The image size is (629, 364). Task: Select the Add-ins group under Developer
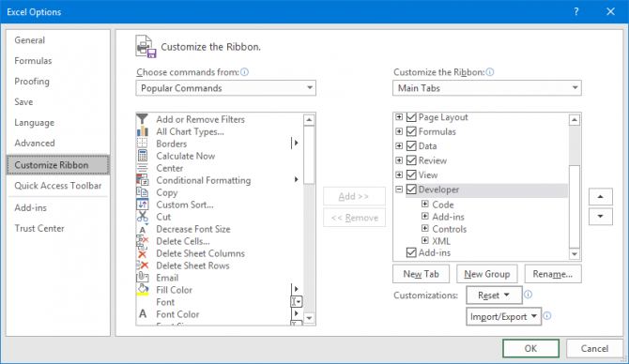click(448, 217)
